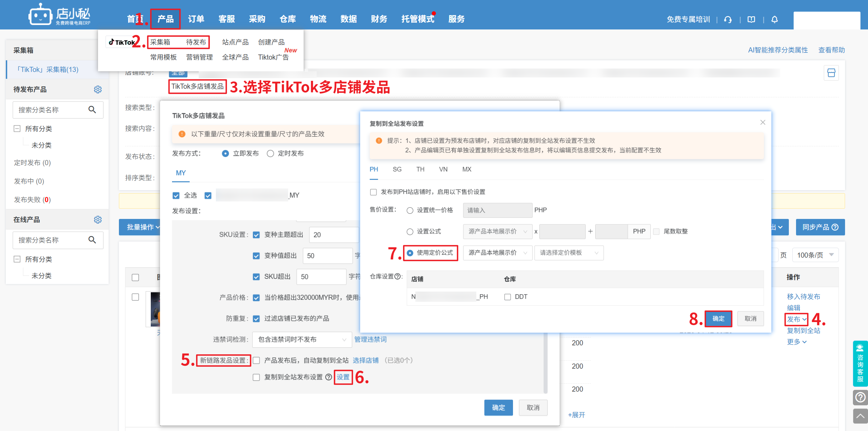This screenshot has width=868, height=431.
Task: Switch to the SG site tab
Action: 397,169
